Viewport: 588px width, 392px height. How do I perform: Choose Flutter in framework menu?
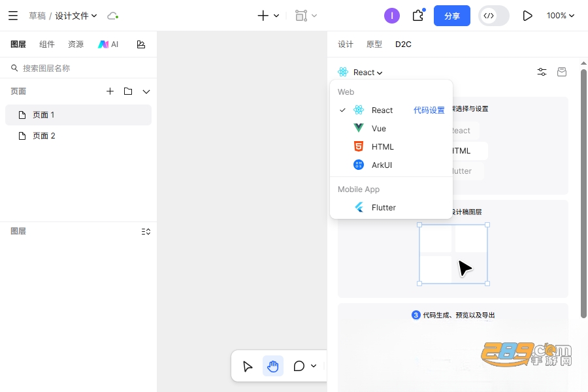391,208
